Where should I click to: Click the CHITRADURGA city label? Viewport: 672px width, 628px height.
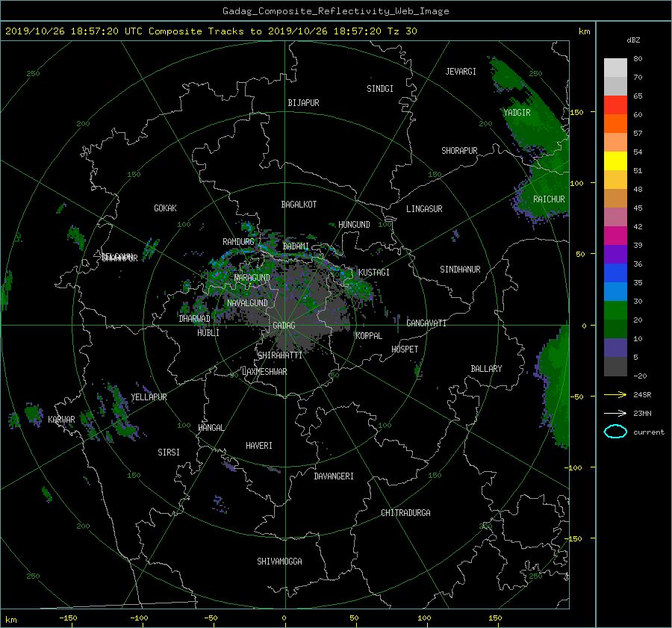[405, 513]
